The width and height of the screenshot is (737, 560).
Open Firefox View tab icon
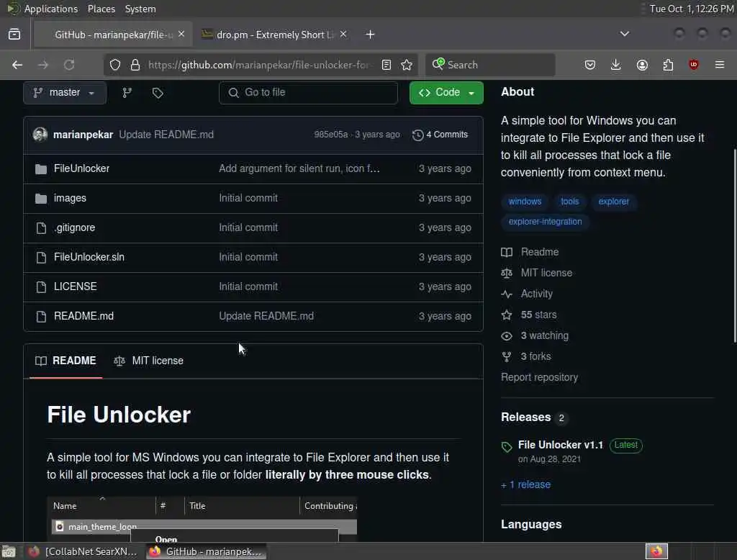pos(14,35)
